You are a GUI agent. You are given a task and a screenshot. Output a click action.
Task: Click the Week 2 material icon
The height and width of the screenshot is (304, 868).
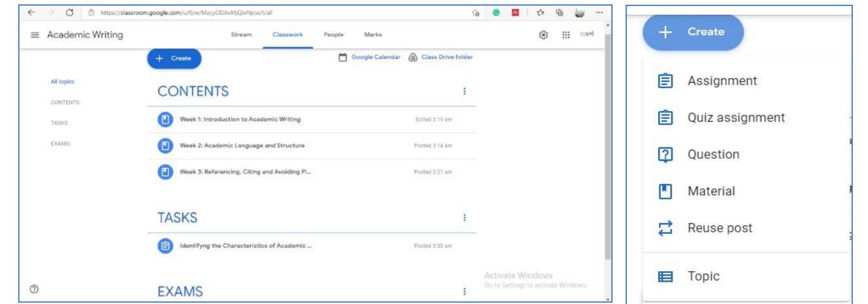coord(165,146)
